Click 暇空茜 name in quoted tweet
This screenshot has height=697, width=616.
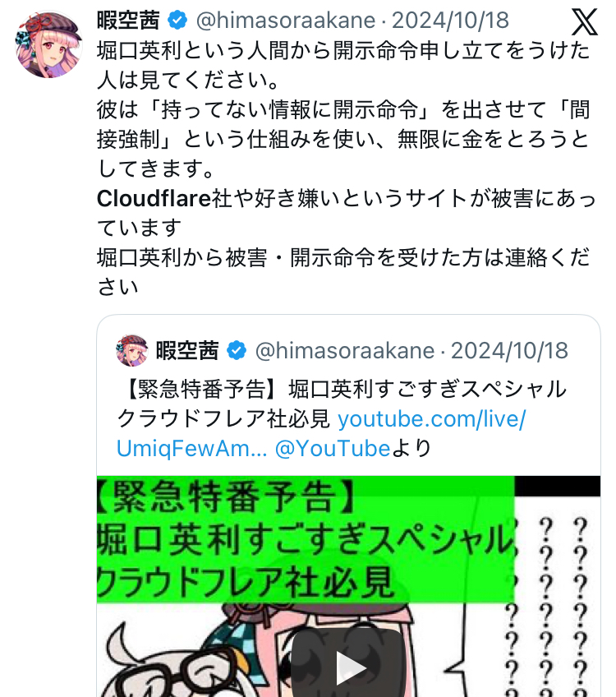click(187, 351)
